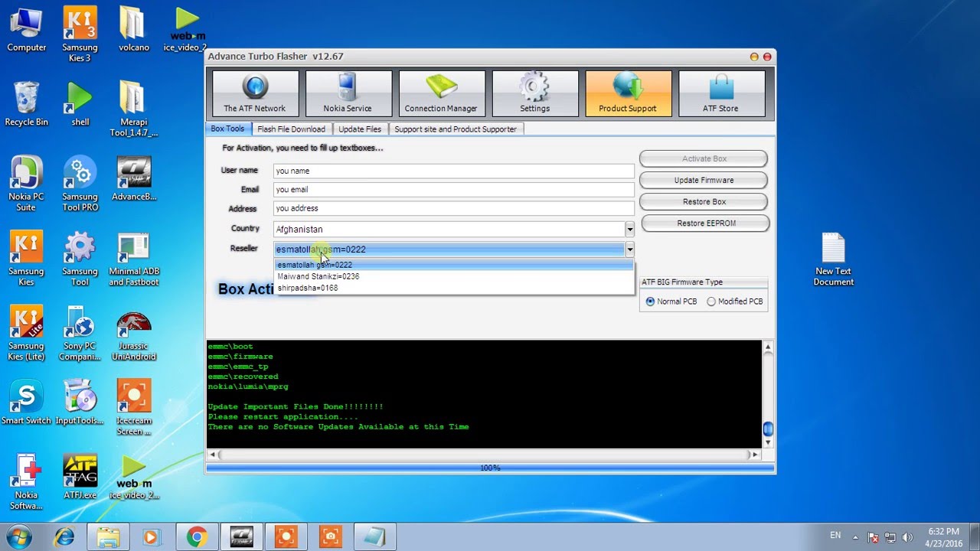The width and height of the screenshot is (980, 551).
Task: Open the Windows Explorer taskbar icon
Action: [x=108, y=536]
